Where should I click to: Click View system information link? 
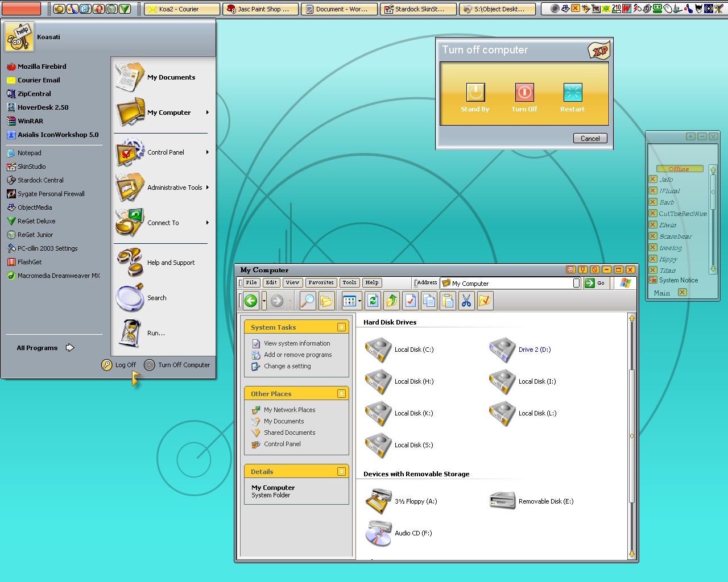point(297,343)
